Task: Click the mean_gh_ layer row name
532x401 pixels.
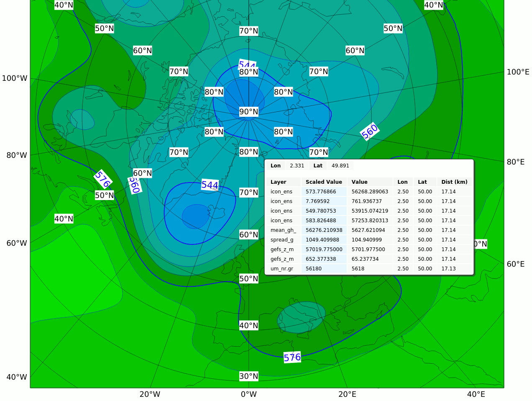Action: coord(284,230)
